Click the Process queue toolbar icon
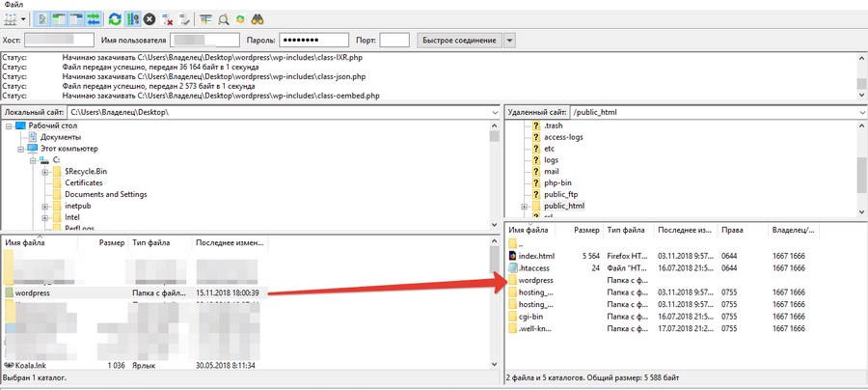 (133, 18)
